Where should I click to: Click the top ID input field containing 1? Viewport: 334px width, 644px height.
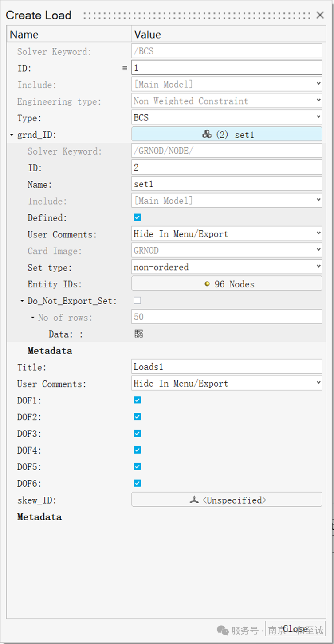coord(227,67)
